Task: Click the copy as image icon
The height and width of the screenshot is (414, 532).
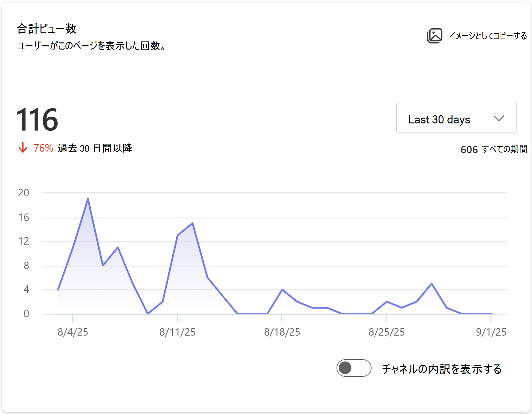Action: pos(435,36)
